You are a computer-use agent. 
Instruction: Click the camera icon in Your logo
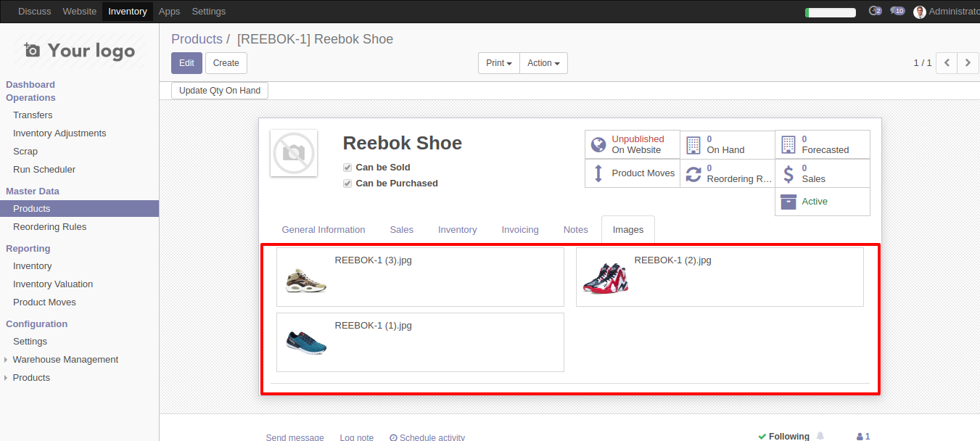32,50
